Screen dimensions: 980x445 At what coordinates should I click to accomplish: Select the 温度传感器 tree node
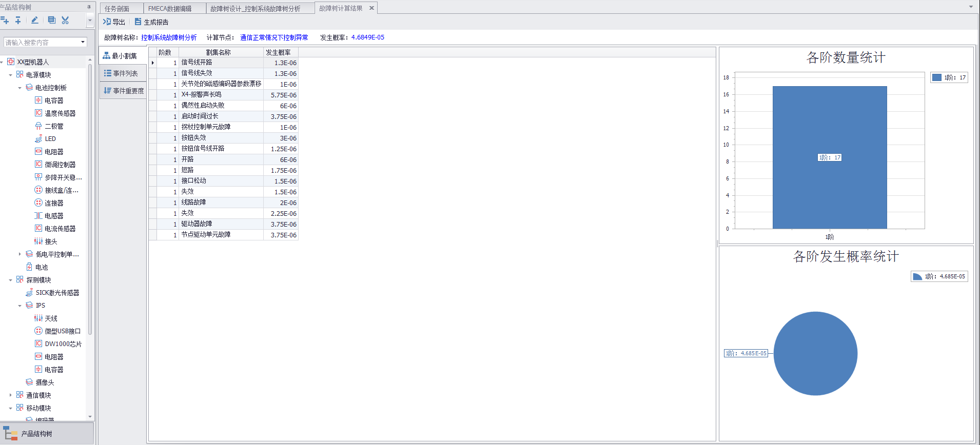tap(60, 113)
